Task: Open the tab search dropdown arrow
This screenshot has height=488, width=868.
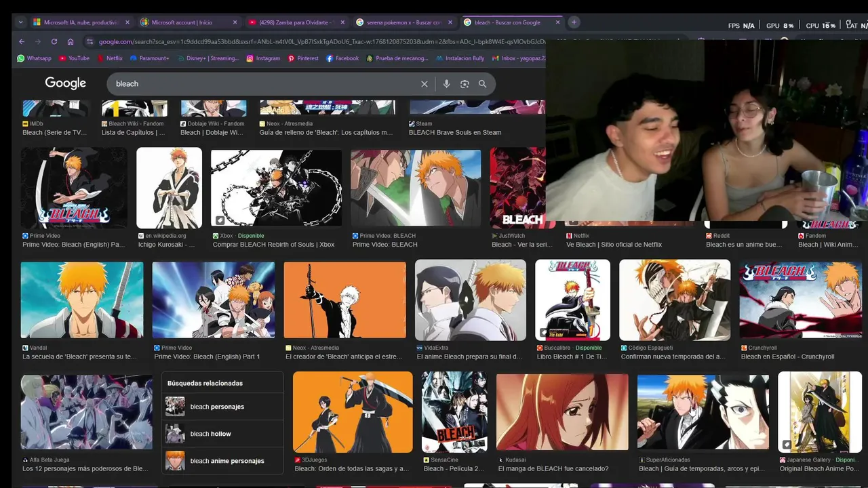Action: [20, 22]
